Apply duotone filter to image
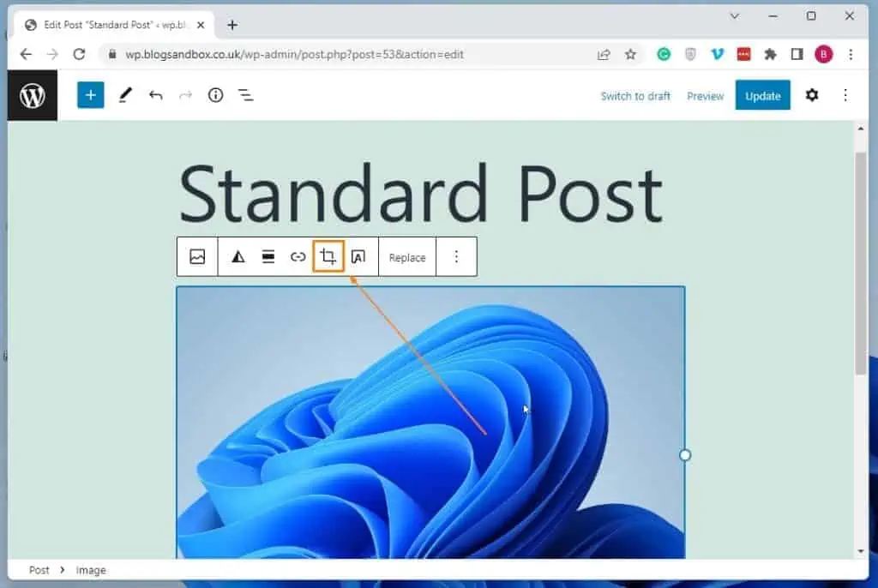The image size is (878, 588). point(238,256)
